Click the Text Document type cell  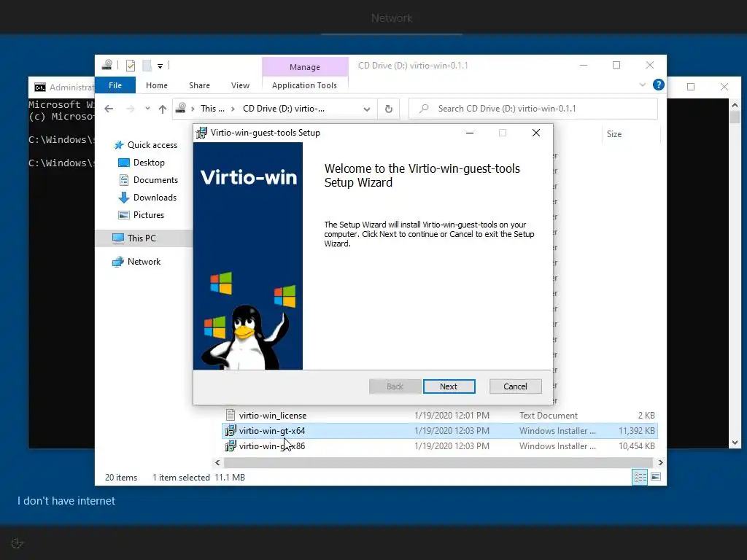pyautogui.click(x=549, y=415)
